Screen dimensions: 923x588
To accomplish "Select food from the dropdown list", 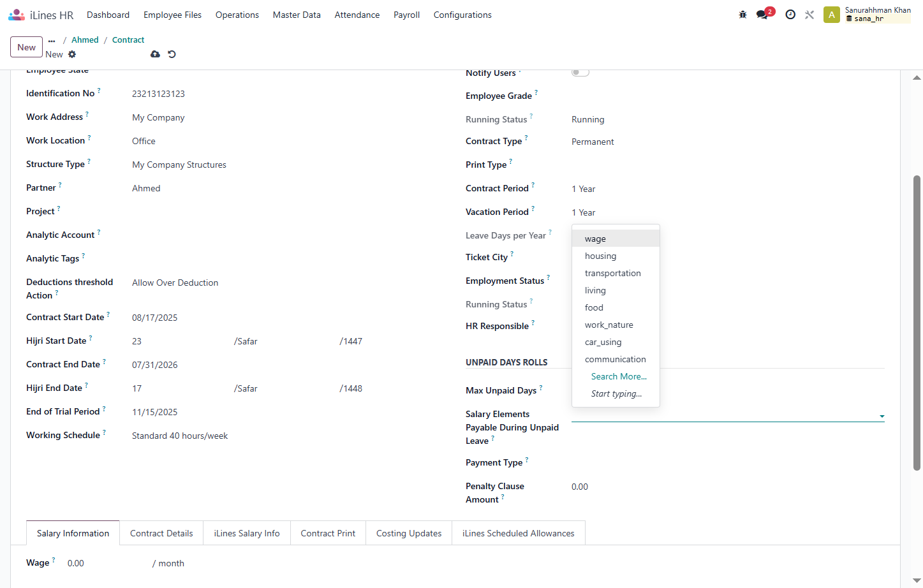I will [616, 307].
